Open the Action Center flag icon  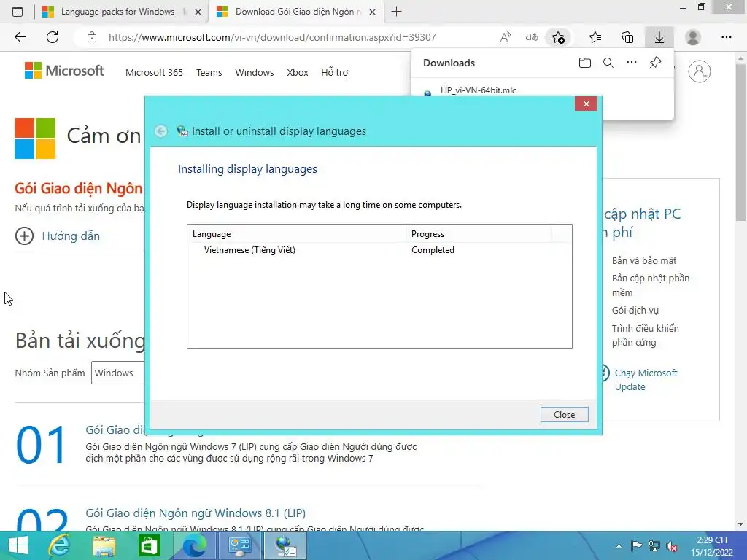[636, 546]
